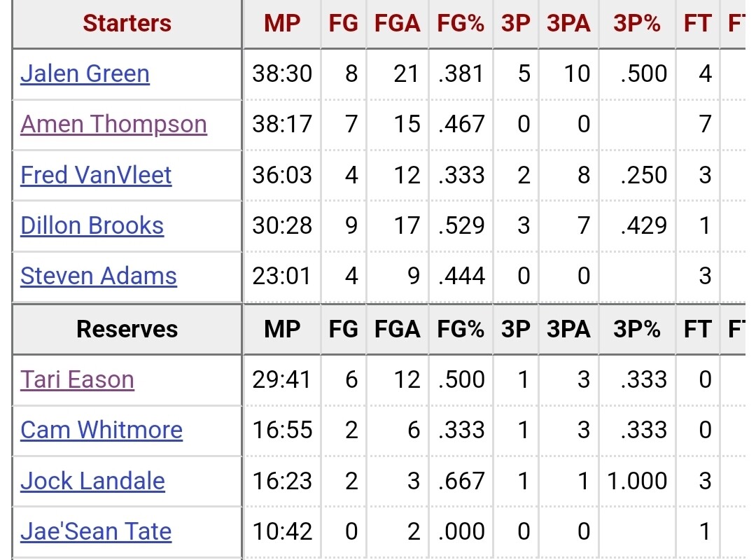Sort starters by FT column header
This screenshot has height=560, width=756.
[698, 23]
